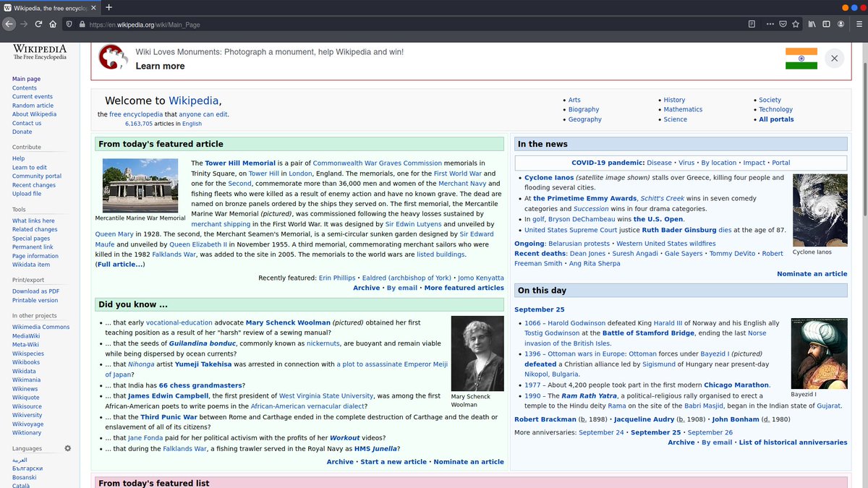Image resolution: width=868 pixels, height=488 pixels.
Task: Open Wikidata item in the Tools section
Action: tap(31, 265)
